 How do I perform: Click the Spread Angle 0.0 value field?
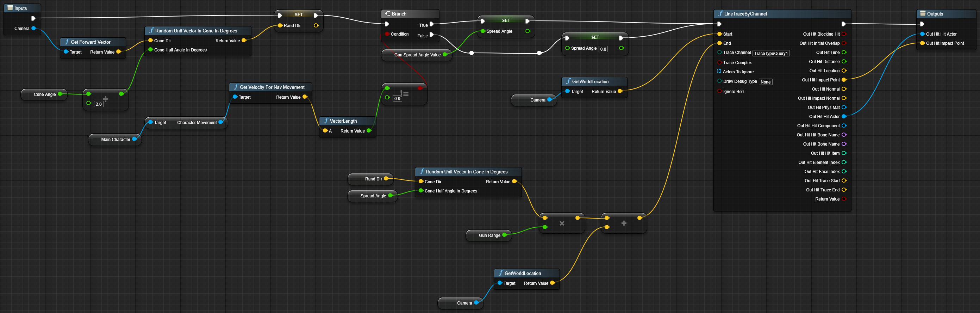pos(603,49)
